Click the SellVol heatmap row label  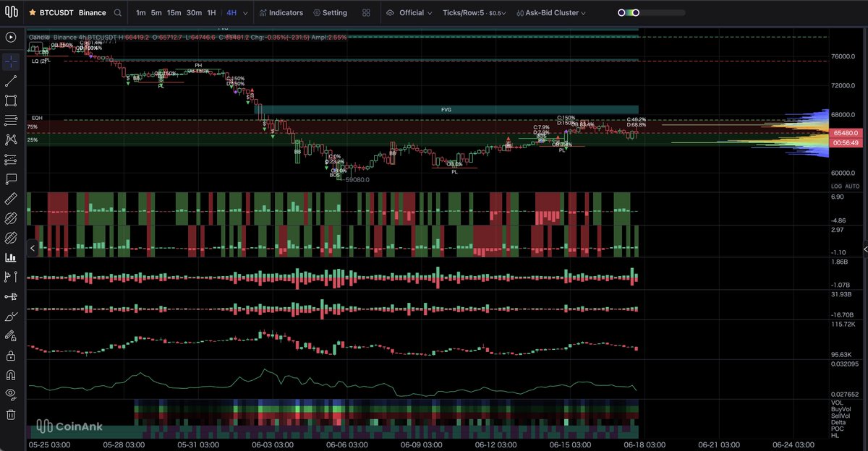click(x=840, y=416)
